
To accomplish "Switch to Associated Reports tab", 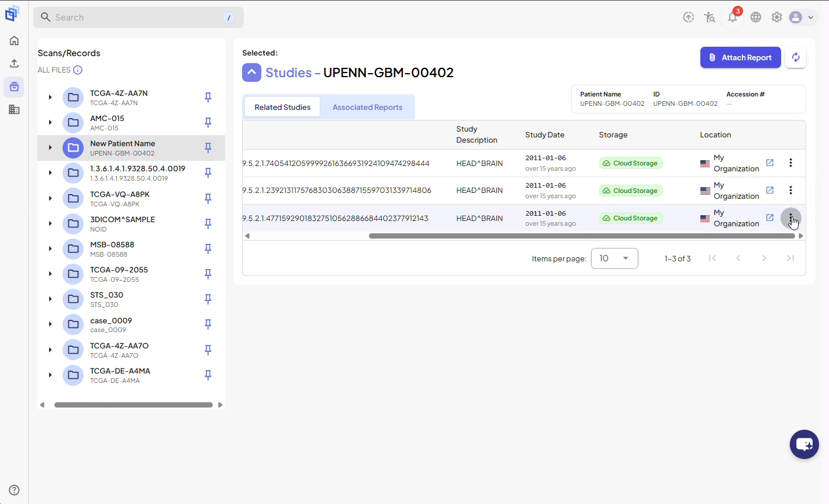I will pyautogui.click(x=367, y=107).
